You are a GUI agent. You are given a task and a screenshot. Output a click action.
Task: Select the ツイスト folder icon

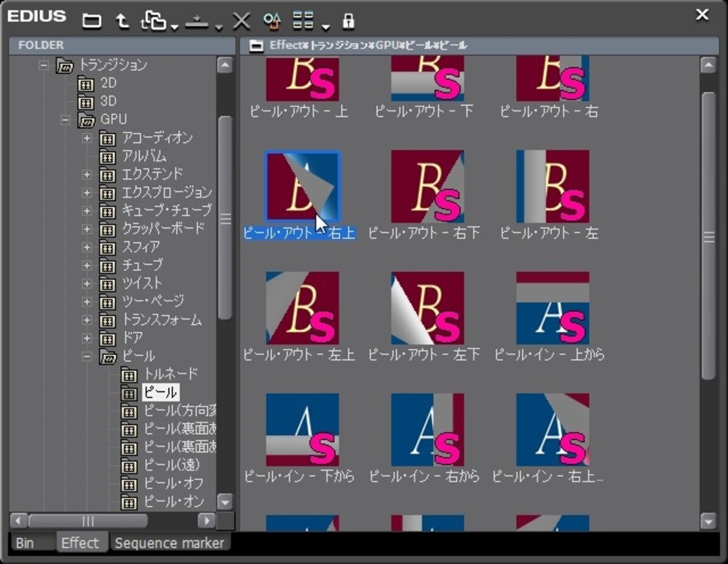coord(107,284)
